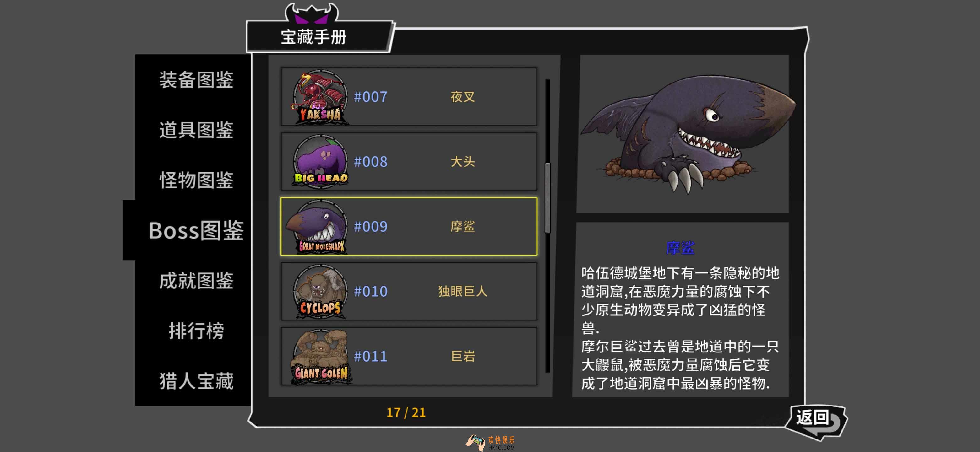Click the 17 / 21 progress counter

tap(406, 412)
